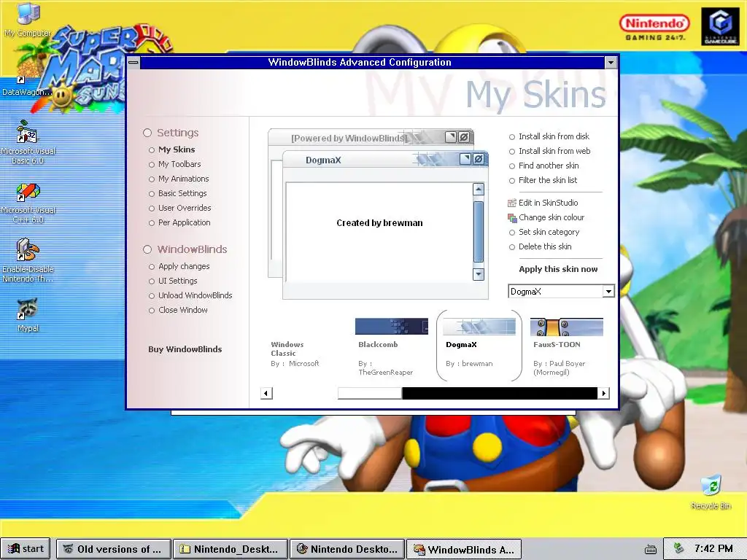This screenshot has height=560, width=747.
Task: Click the Windows flag on start button
Action: 14,549
